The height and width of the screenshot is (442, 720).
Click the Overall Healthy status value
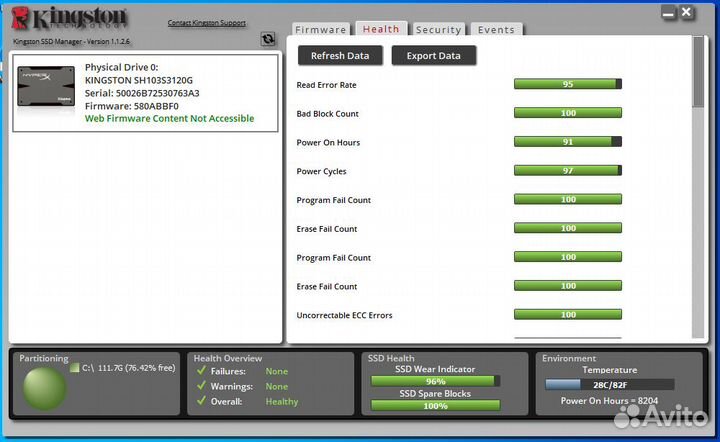click(x=282, y=402)
